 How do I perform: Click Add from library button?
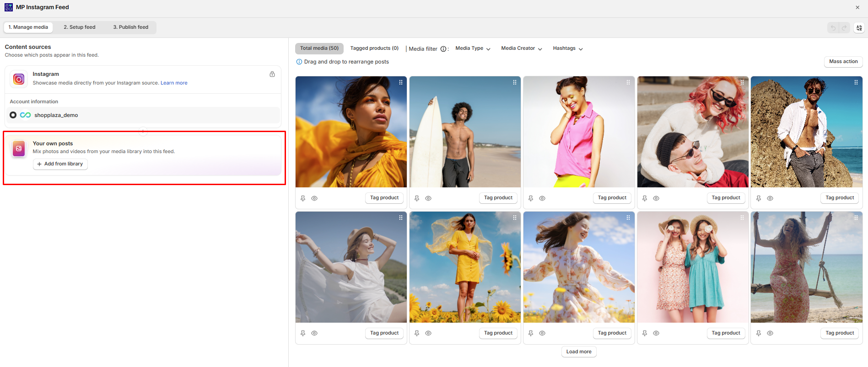[x=60, y=164]
